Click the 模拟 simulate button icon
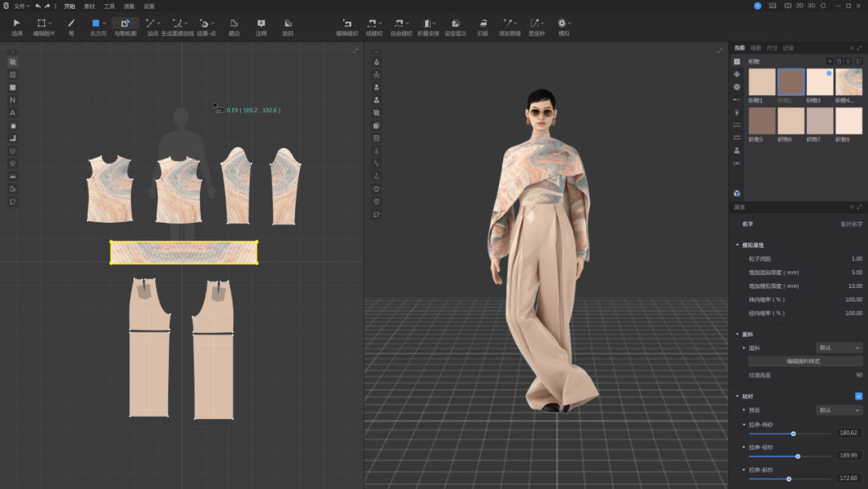The image size is (868, 489). click(x=563, y=24)
